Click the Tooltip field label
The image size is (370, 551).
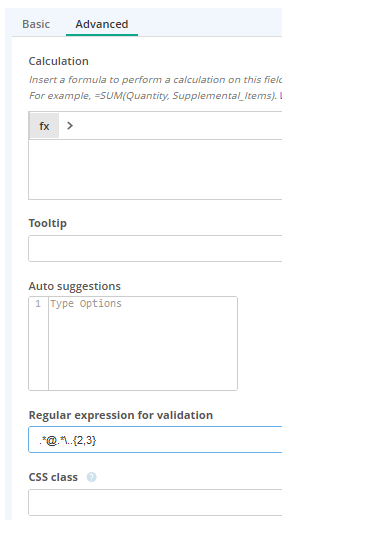click(x=47, y=223)
